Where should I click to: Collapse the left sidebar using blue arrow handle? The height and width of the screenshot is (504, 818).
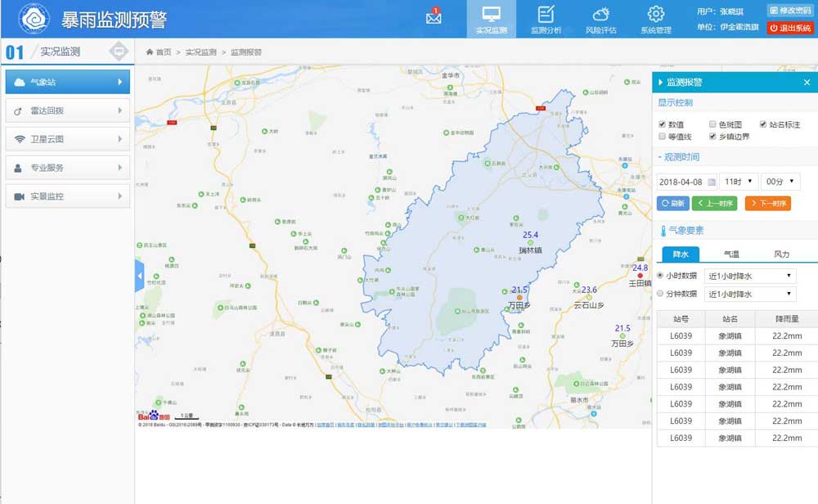coord(139,277)
